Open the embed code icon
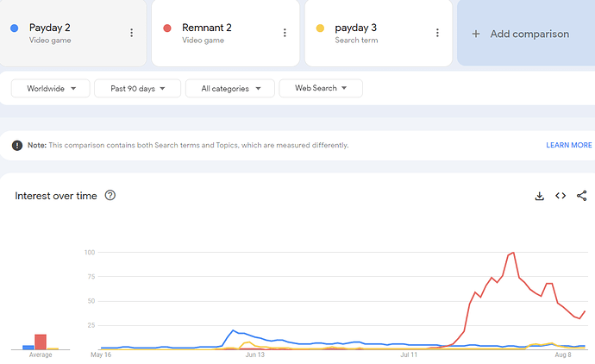Image resolution: width=595 pixels, height=364 pixels. coord(561,196)
